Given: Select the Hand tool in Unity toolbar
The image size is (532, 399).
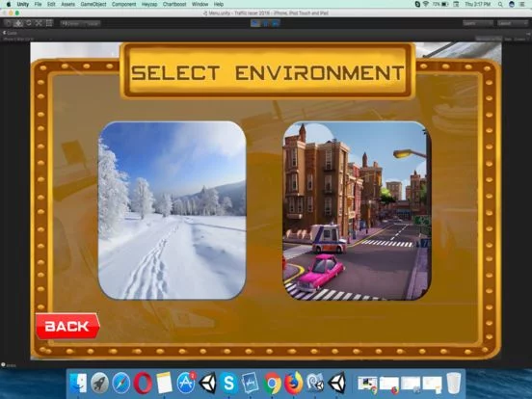Looking at the screenshot, I should (8, 23).
